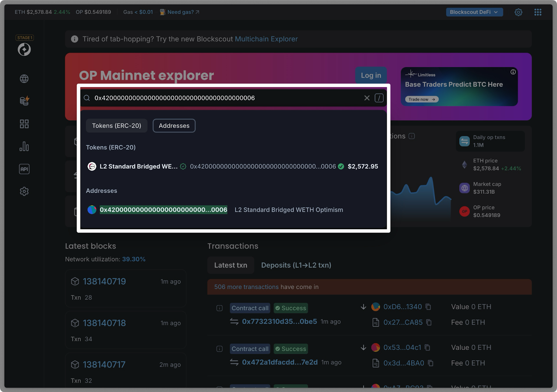This screenshot has width=557, height=392.
Task: Open the apps grid menu icon
Action: pyautogui.click(x=538, y=12)
